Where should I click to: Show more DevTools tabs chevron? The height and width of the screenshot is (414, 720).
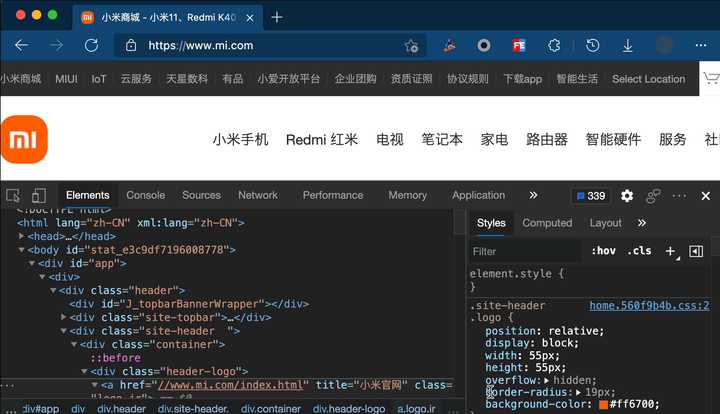tap(533, 195)
